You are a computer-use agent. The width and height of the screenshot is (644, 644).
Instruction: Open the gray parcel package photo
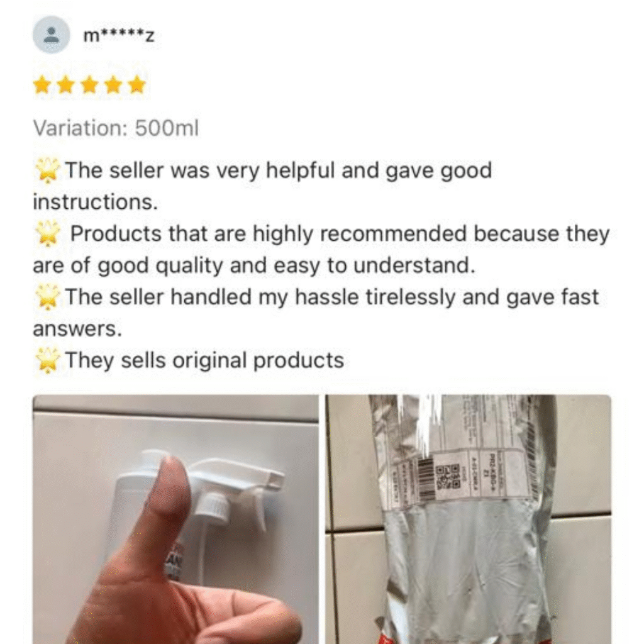[468, 519]
